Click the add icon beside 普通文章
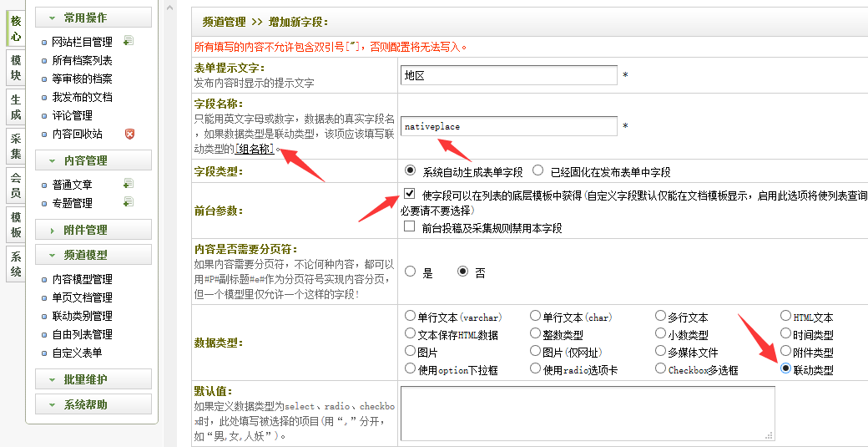 pyautogui.click(x=128, y=184)
